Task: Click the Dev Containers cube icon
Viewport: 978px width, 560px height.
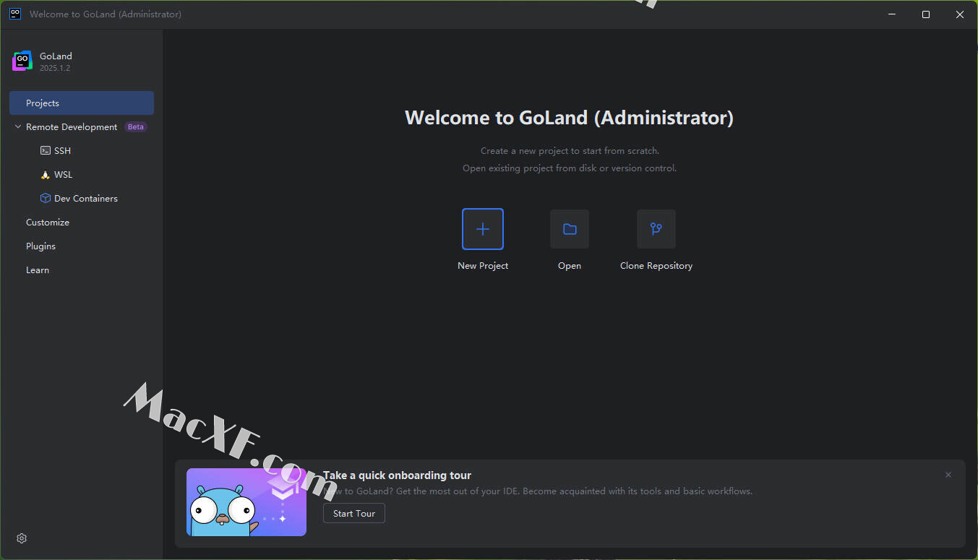Action: 46,199
